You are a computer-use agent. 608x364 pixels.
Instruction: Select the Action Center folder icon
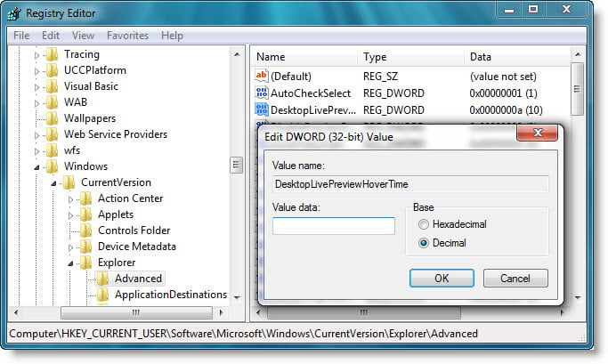click(85, 198)
